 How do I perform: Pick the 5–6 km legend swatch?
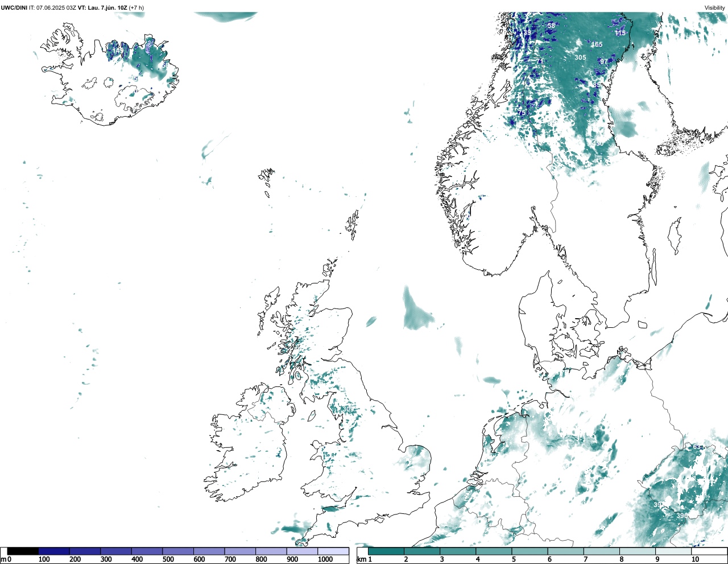(x=530, y=551)
